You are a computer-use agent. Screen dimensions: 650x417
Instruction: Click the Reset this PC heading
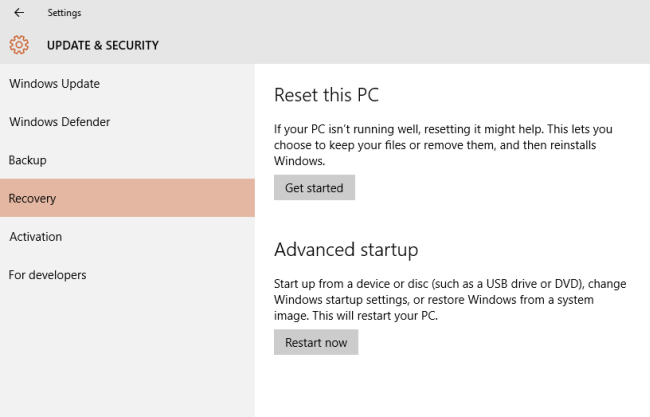coord(326,96)
